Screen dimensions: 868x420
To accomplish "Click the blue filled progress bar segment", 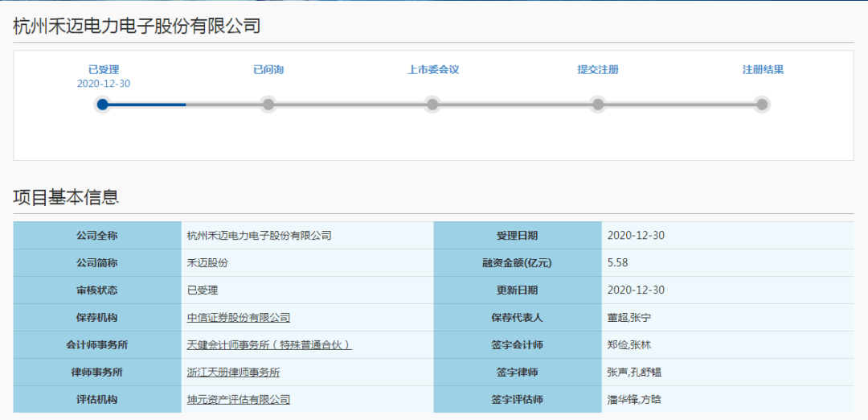I will [x=149, y=104].
